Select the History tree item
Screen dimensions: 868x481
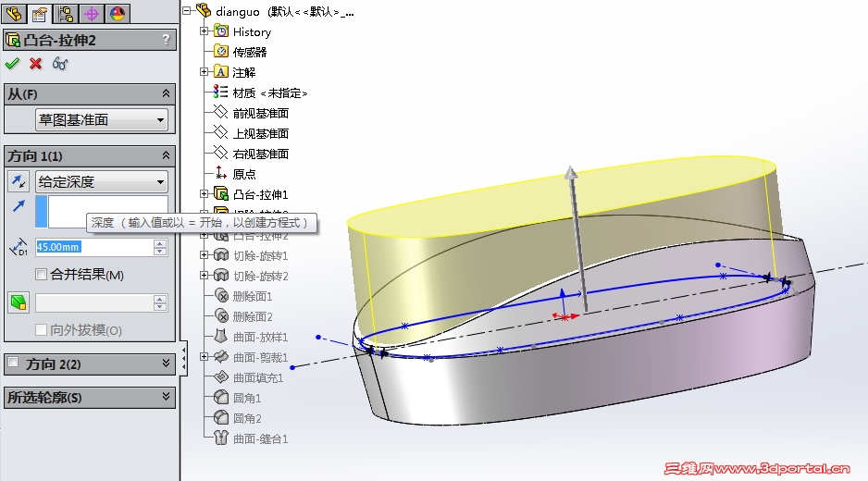(x=252, y=32)
